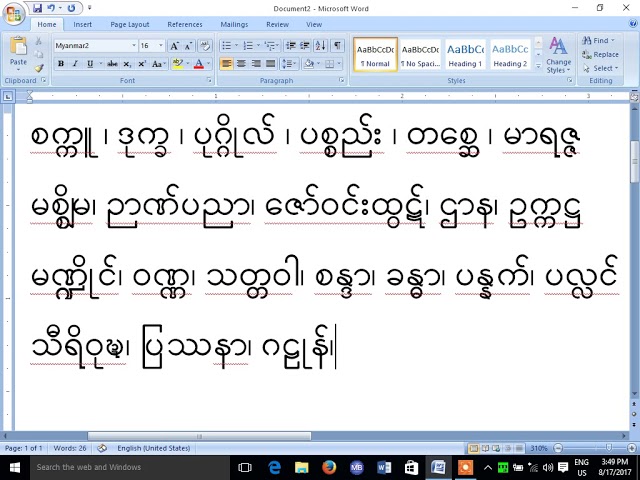Open the Customize Quick Access Toolbar dropdown
The image size is (640, 480).
click(89, 8)
